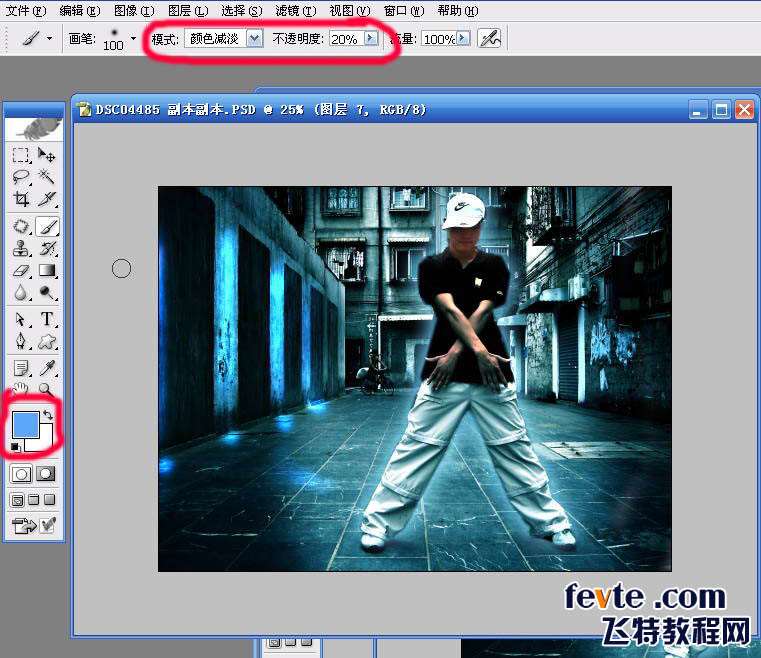Open the 画笔 brush preset picker
Viewport: 761px width, 658px height.
133,39
